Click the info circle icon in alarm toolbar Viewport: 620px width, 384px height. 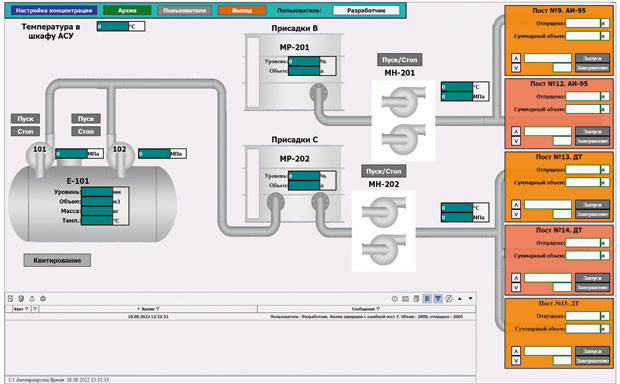pyautogui.click(x=395, y=299)
